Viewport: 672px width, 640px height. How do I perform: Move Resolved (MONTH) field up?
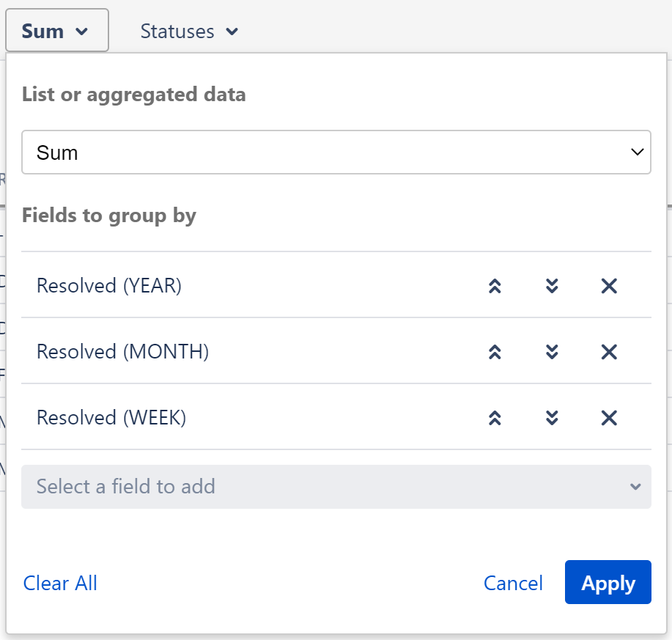(x=495, y=352)
